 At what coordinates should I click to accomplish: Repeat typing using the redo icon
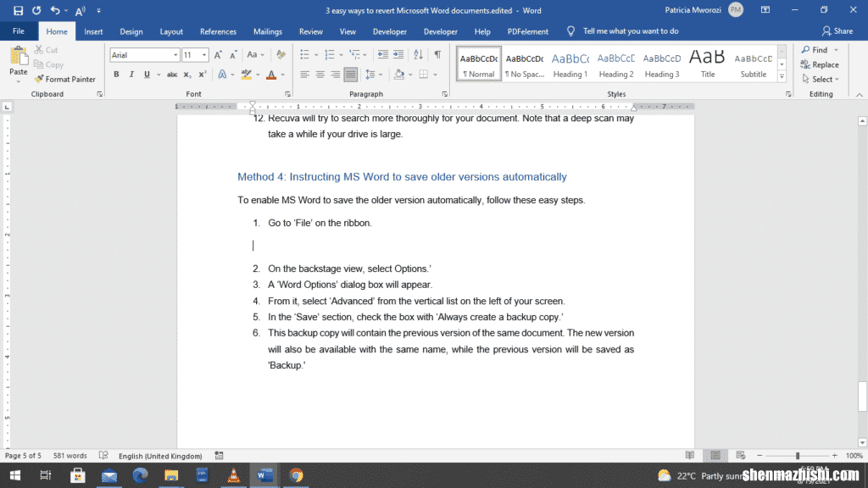(x=36, y=10)
